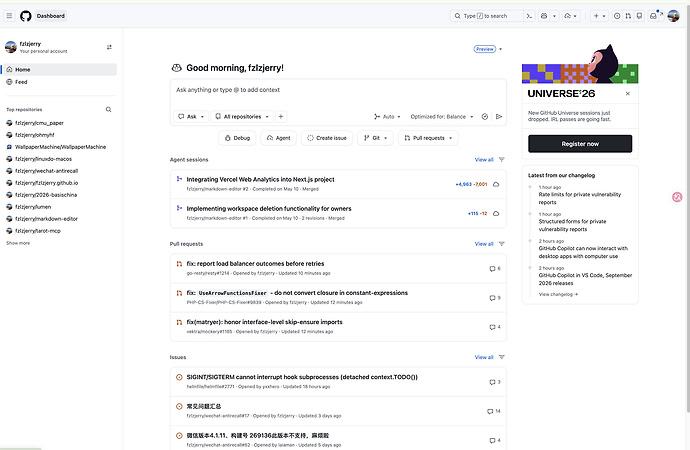The image size is (690, 450).
Task: Expand the Copilot dropdown arrow in header
Action: click(x=554, y=16)
